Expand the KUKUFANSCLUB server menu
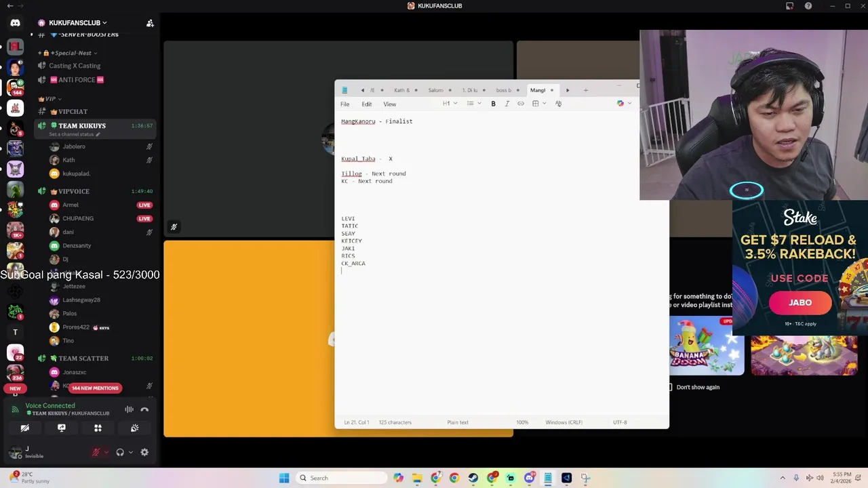Screen dimensions: 868x488 click(77, 22)
